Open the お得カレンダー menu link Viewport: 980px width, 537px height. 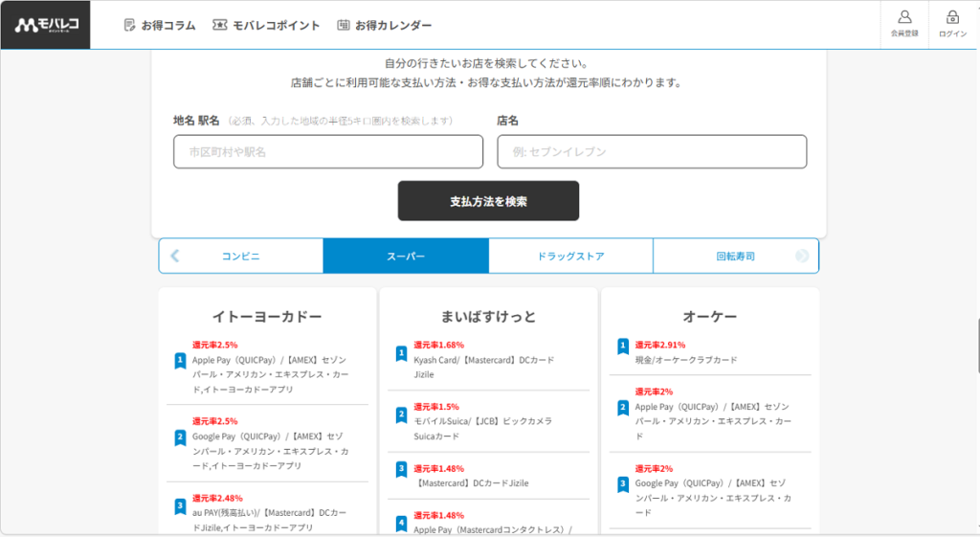[x=385, y=25]
